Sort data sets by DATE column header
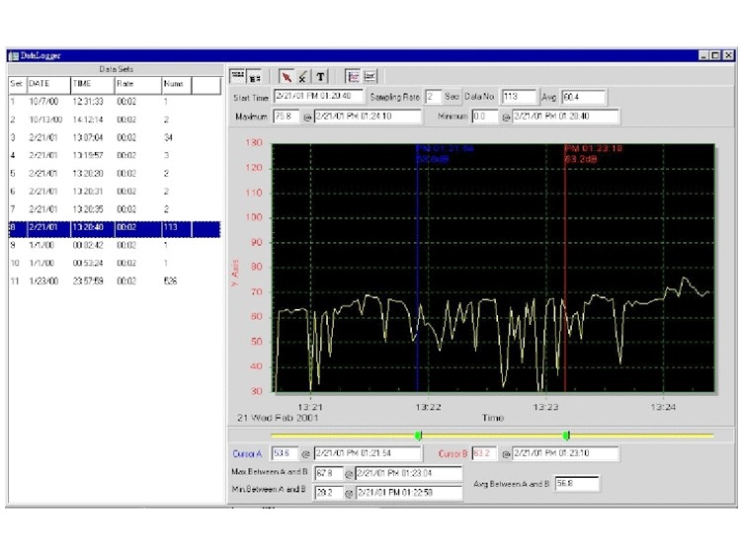 [47, 84]
